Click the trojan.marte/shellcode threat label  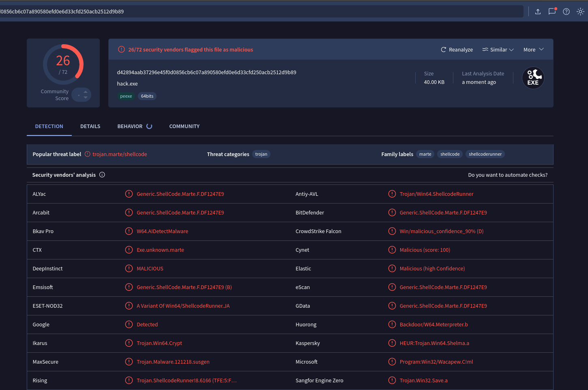(120, 154)
